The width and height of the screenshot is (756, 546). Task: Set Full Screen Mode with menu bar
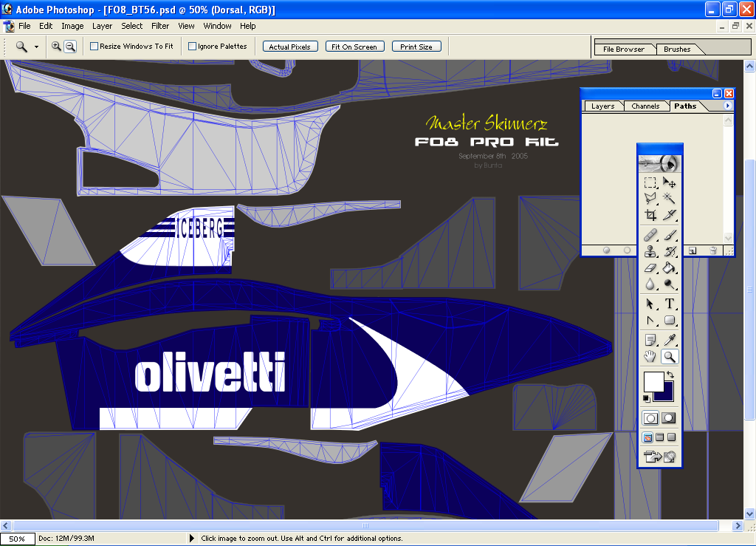(x=659, y=437)
